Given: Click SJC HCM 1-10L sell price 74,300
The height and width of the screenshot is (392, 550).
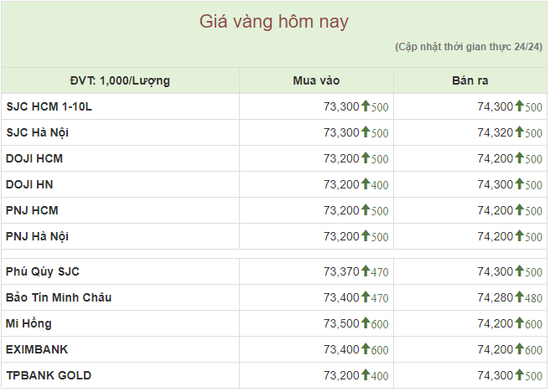Looking at the screenshot, I should pyautogui.click(x=496, y=106).
